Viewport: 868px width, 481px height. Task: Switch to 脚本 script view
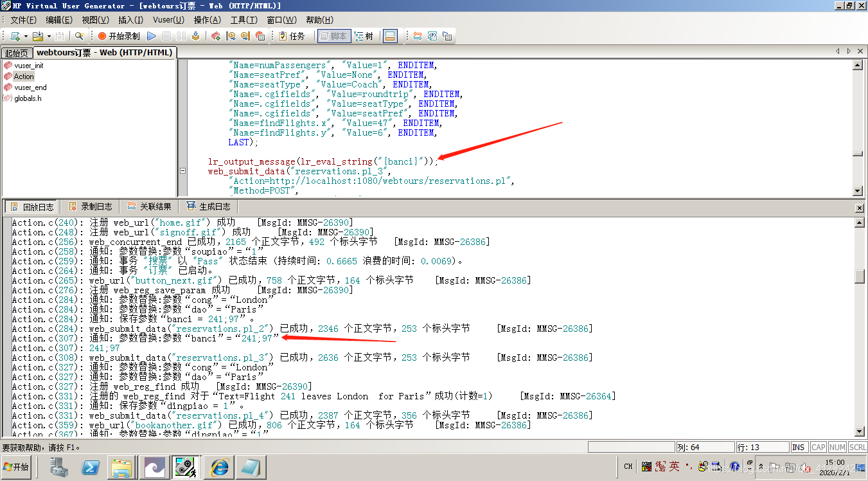click(x=333, y=36)
